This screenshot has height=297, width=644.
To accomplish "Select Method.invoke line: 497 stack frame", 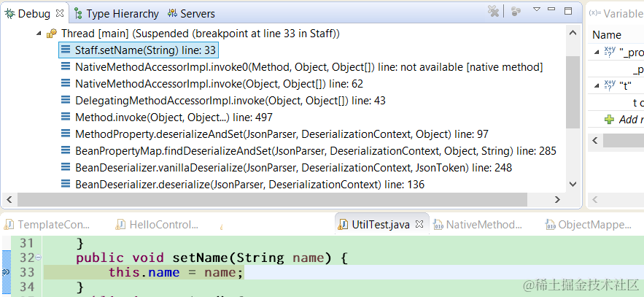I will coord(174,117).
